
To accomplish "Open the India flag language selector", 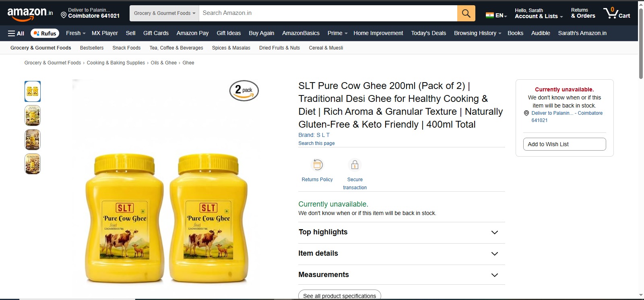I will 496,15.
